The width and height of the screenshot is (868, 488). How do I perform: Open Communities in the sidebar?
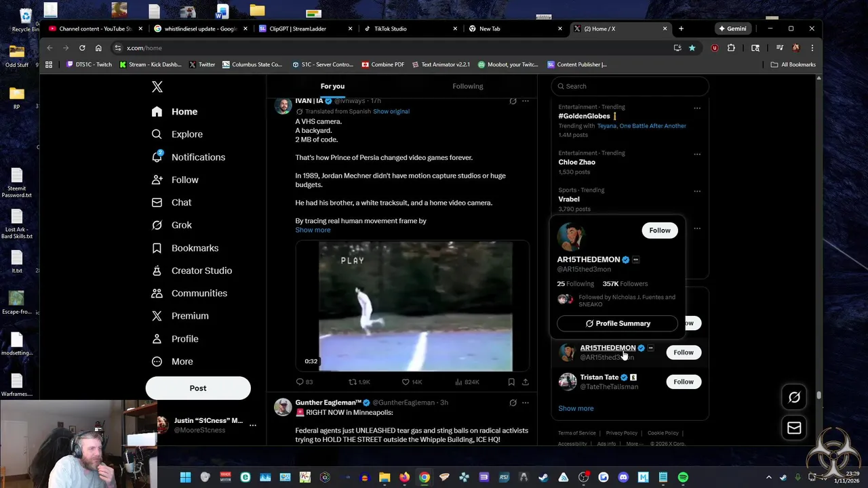189,293
